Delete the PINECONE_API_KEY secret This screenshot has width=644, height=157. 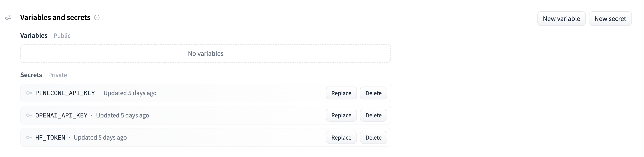tap(374, 93)
